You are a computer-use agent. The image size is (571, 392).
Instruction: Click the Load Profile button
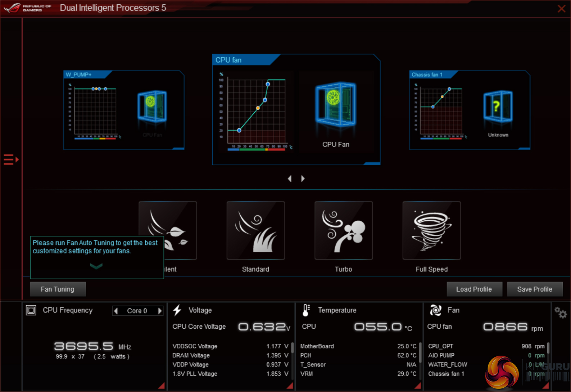coord(474,289)
